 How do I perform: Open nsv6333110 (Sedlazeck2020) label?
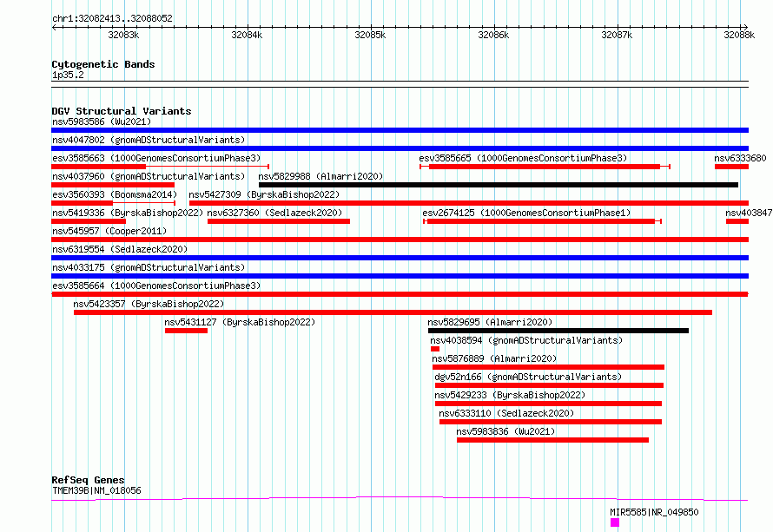506,413
